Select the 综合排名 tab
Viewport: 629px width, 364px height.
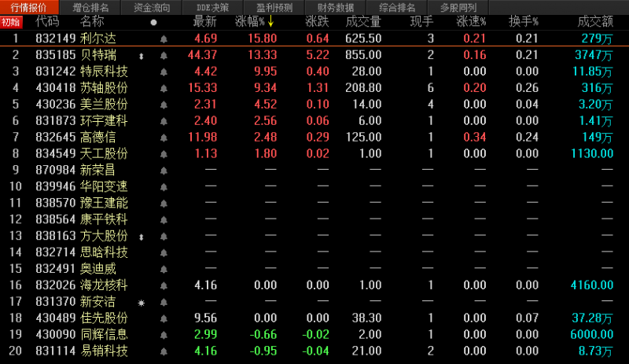tap(397, 7)
